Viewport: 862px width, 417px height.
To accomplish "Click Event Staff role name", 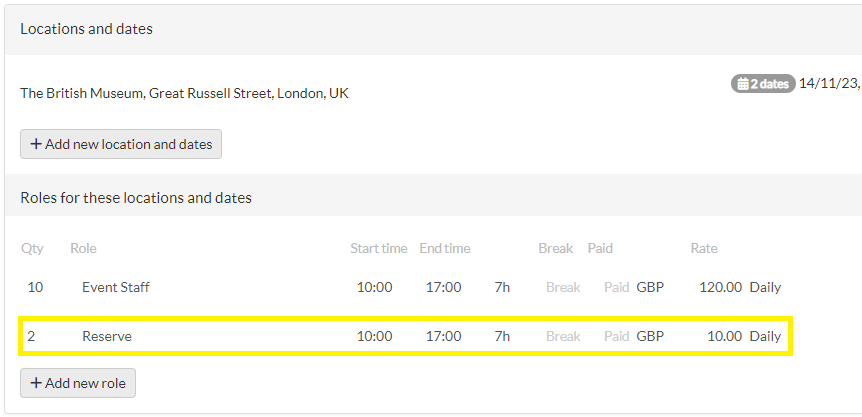I will coord(116,287).
